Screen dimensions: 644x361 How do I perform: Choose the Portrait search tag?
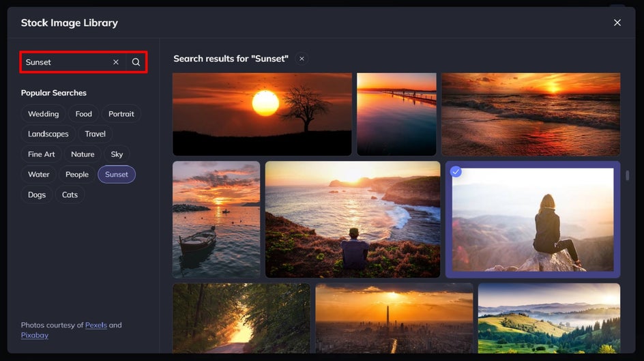(x=121, y=114)
